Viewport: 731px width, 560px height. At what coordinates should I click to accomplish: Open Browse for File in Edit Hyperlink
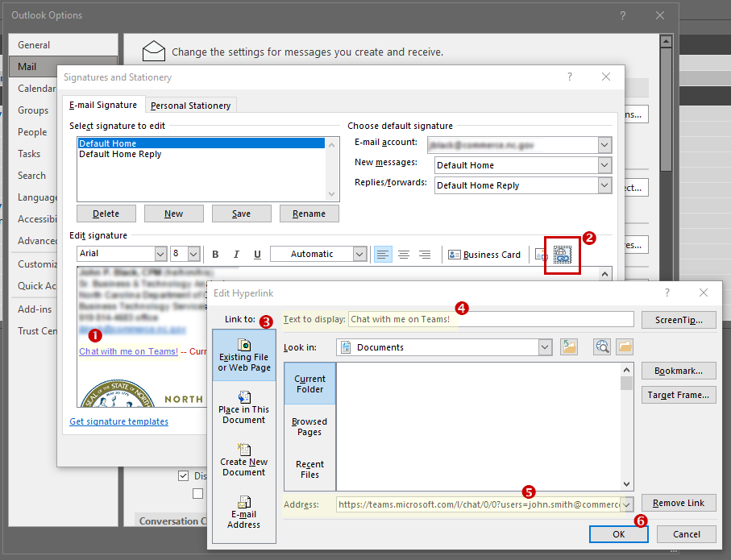click(x=625, y=346)
